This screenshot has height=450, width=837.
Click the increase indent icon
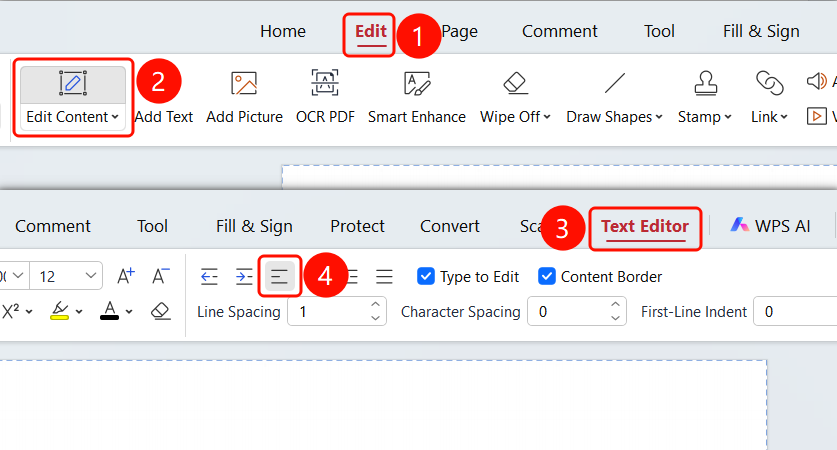point(244,277)
